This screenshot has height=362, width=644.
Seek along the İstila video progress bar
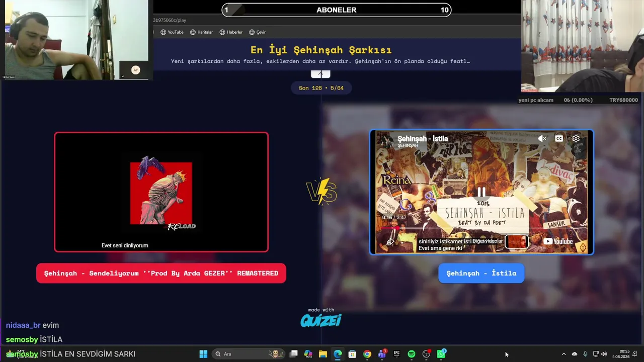[x=481, y=228]
